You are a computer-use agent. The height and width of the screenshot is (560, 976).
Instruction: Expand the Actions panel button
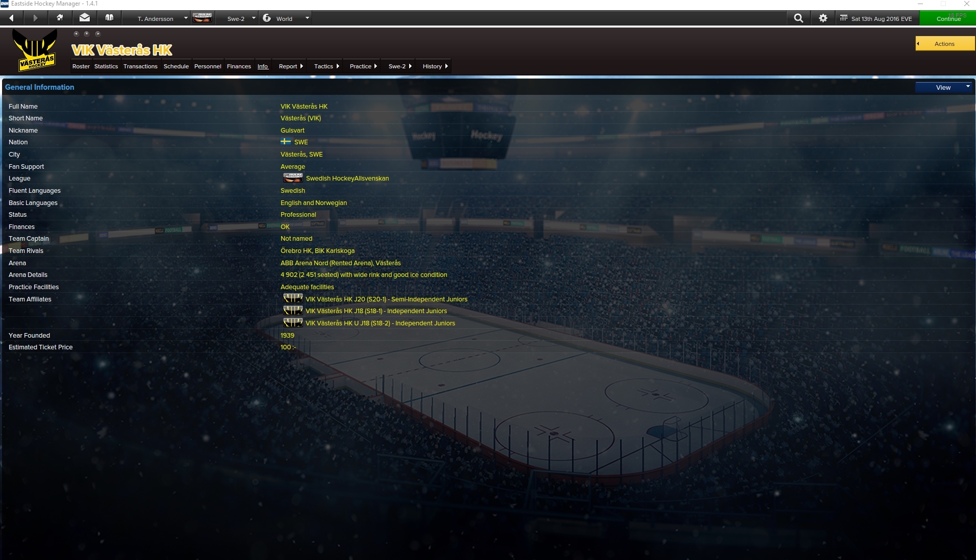point(945,44)
